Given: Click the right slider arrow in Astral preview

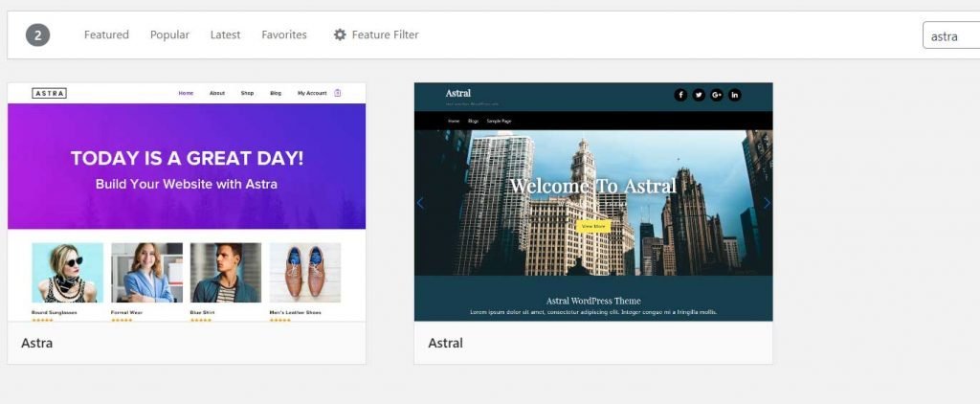Looking at the screenshot, I should coord(767,203).
